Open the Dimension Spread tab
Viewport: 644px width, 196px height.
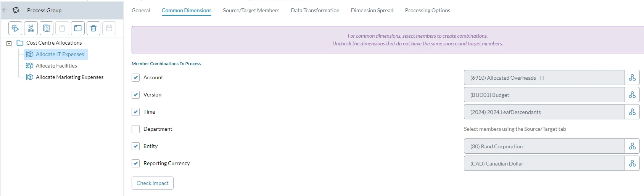[x=372, y=10]
